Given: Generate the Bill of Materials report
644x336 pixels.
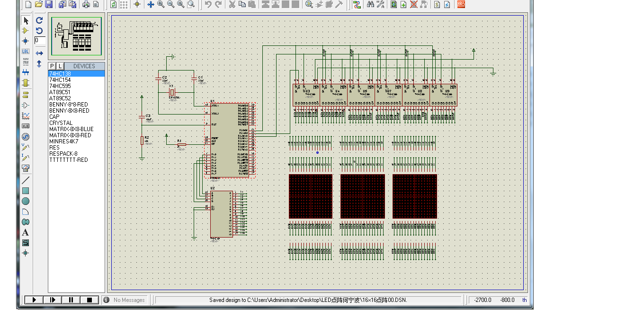Looking at the screenshot, I should click(x=437, y=4).
